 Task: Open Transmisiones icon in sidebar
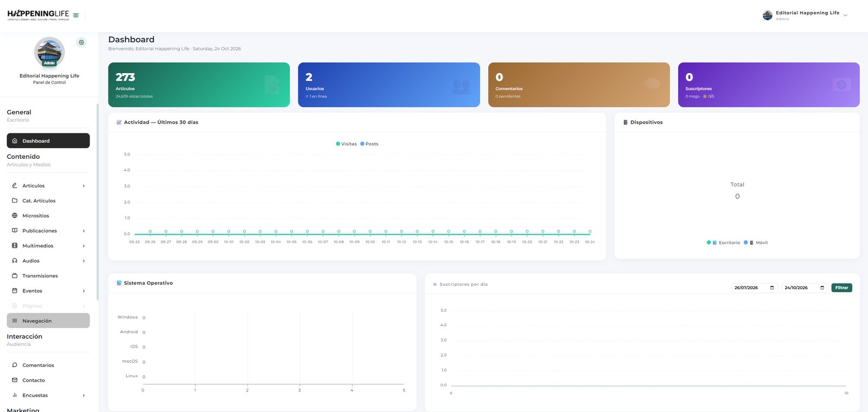(x=15, y=275)
